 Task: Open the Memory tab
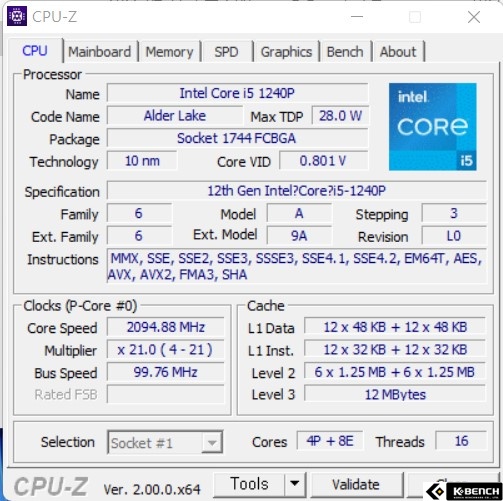click(169, 52)
